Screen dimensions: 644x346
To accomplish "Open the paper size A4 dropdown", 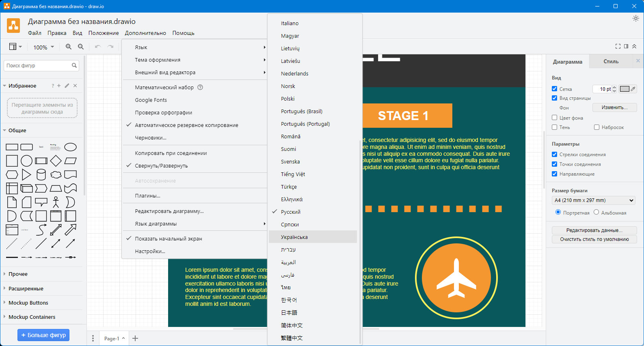I will [594, 200].
